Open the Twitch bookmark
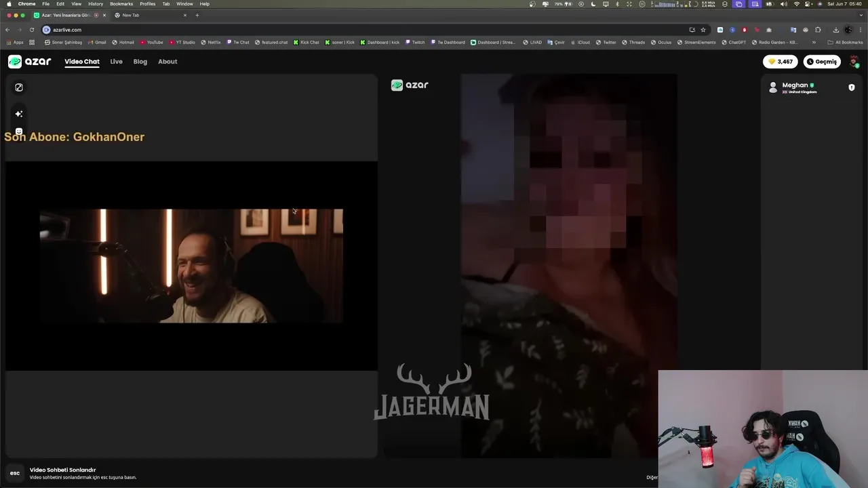 [x=415, y=42]
